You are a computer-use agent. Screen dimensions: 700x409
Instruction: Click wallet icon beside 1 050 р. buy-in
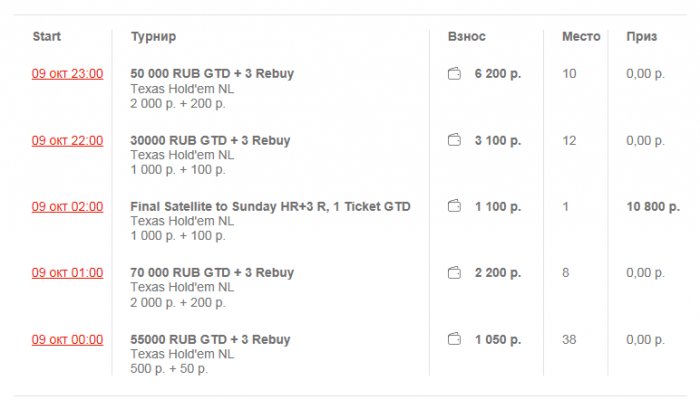click(454, 340)
